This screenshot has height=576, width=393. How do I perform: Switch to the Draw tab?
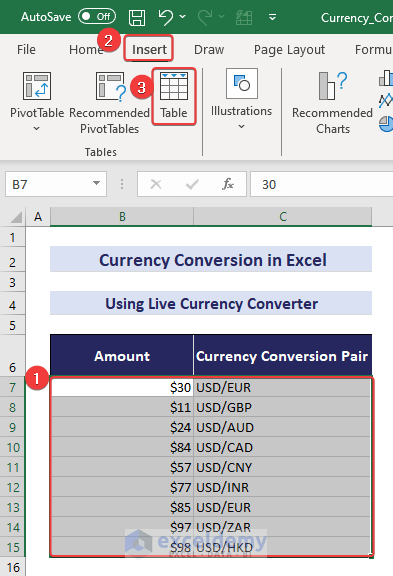[x=209, y=49]
